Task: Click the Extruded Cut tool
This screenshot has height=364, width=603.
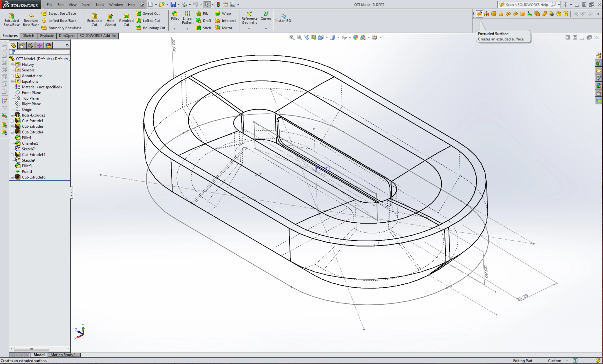Action: point(95,20)
